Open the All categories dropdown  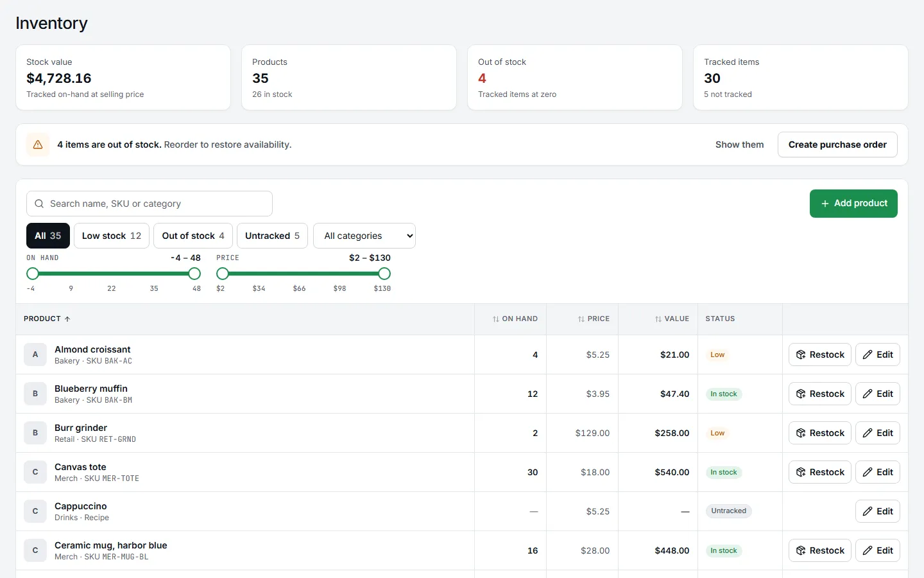pos(364,236)
